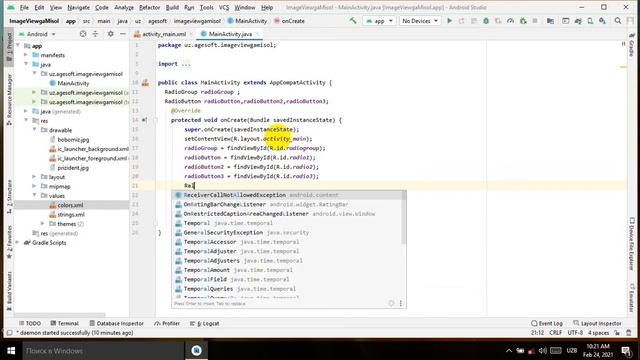The image size is (640, 360).
Task: Click the Search Everywhere magnifier icon
Action: 618,21
